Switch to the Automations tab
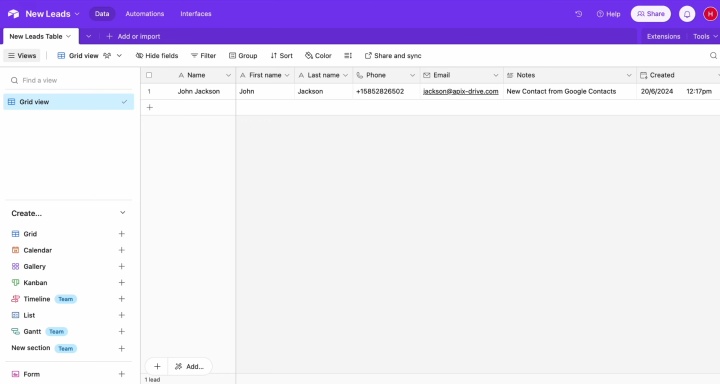The height and width of the screenshot is (384, 720). (145, 14)
